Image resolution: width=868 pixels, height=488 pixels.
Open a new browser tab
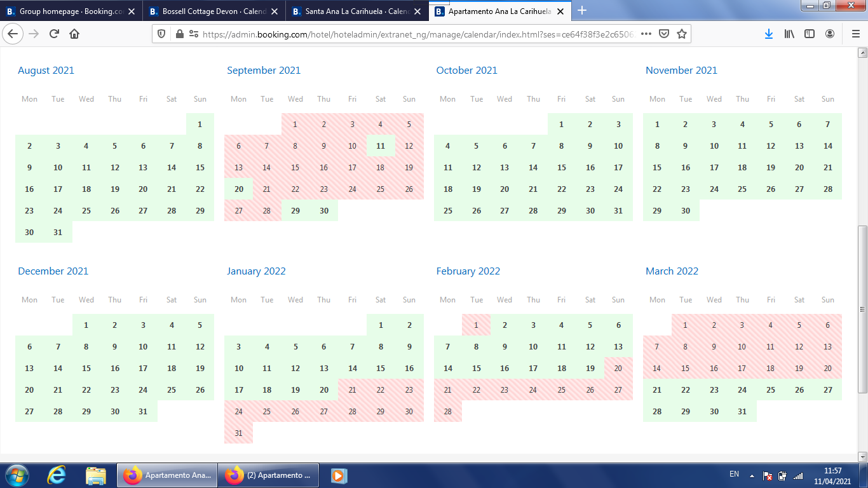[582, 11]
